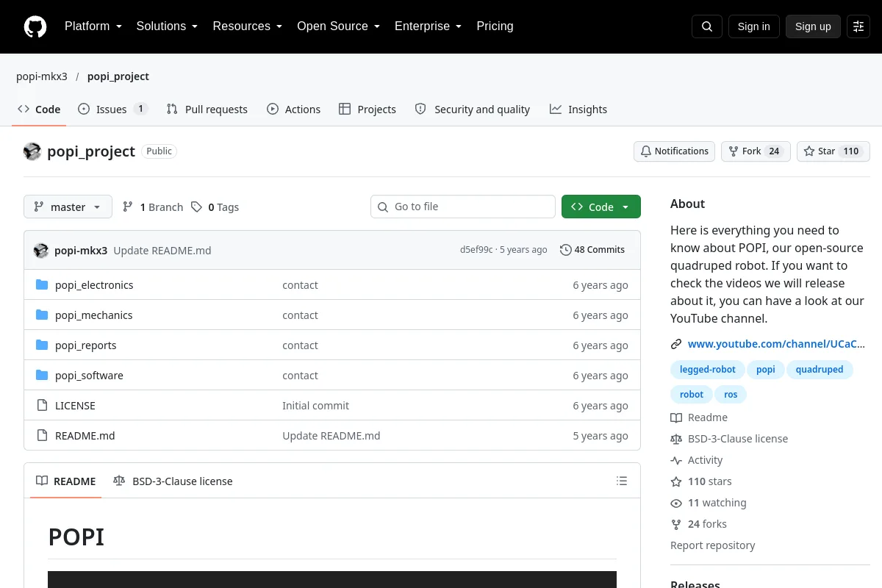The image size is (882, 588).
Task: Click the Sign in button
Action: [x=753, y=26]
